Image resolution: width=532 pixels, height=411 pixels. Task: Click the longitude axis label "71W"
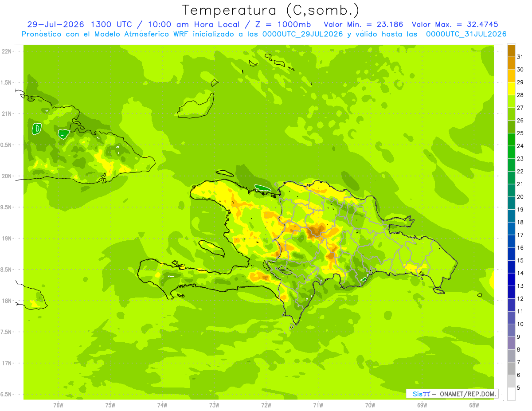pos(318,405)
